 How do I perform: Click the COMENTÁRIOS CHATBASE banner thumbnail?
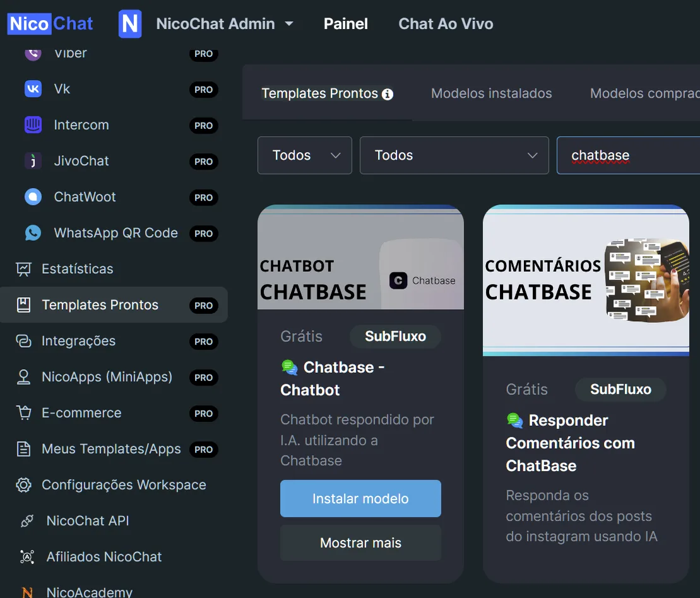pos(586,281)
